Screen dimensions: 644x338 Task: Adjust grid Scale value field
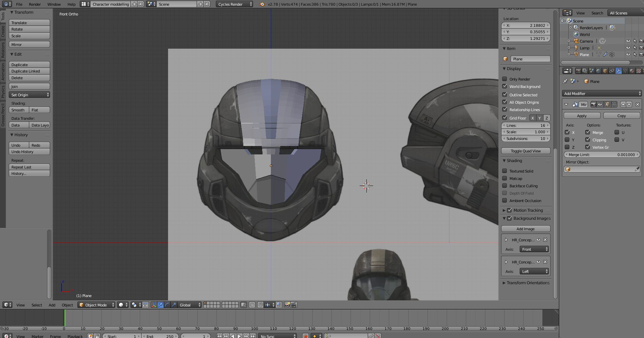point(526,132)
